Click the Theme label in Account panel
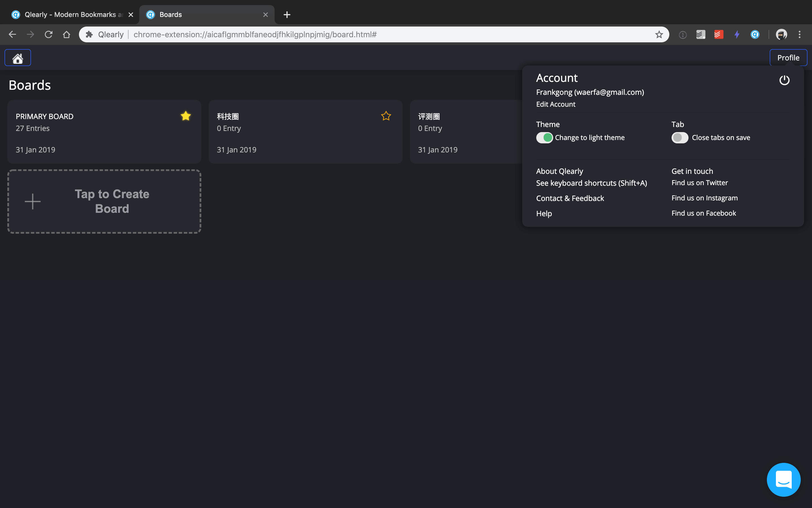 tap(548, 124)
